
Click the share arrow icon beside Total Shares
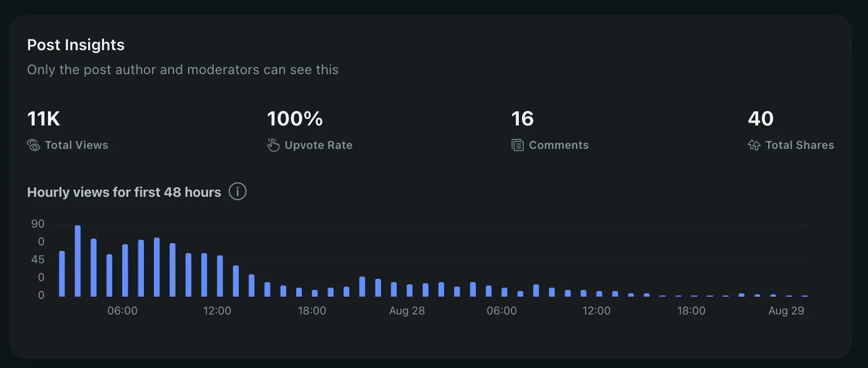point(754,144)
